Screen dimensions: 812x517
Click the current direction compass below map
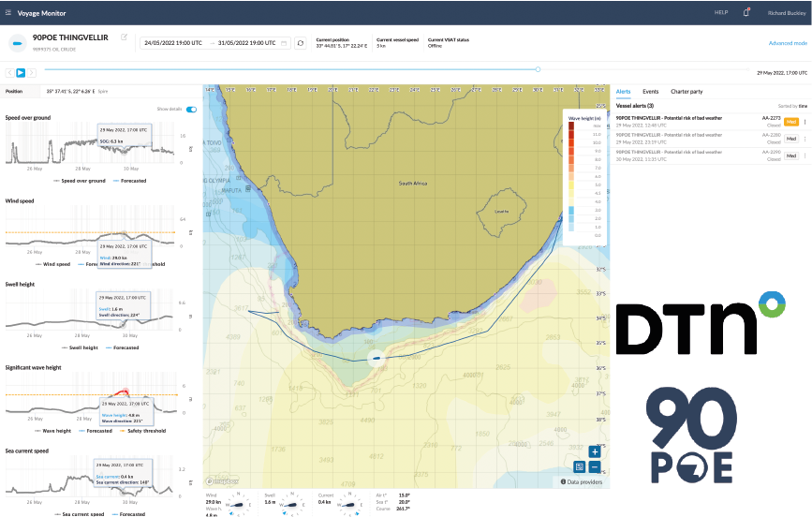tap(349, 504)
